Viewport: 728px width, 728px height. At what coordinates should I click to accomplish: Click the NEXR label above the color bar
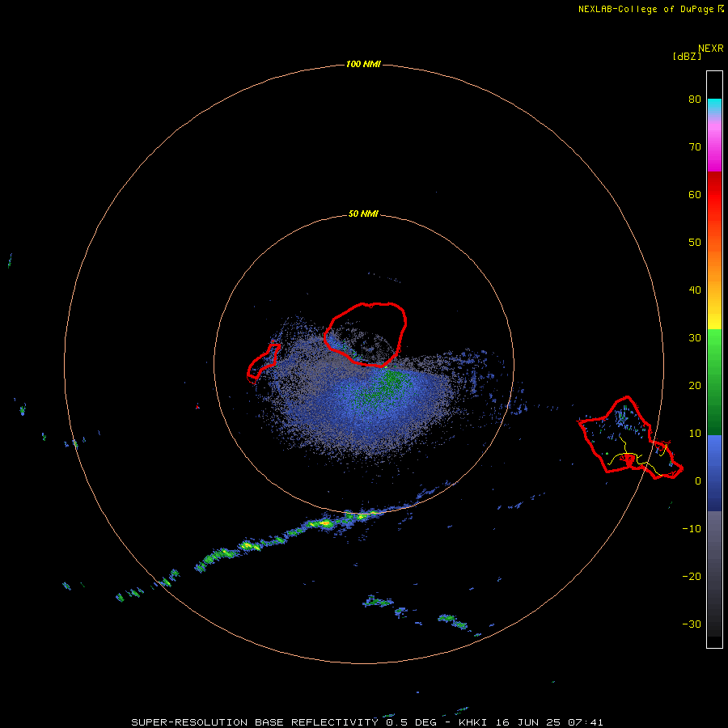[x=710, y=49]
